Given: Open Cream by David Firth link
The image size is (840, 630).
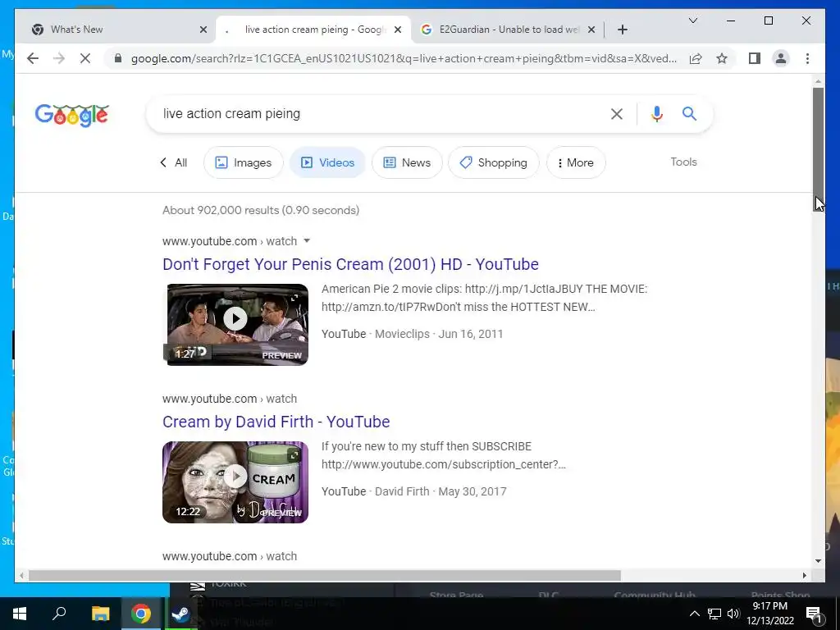Looking at the screenshot, I should pyautogui.click(x=276, y=422).
